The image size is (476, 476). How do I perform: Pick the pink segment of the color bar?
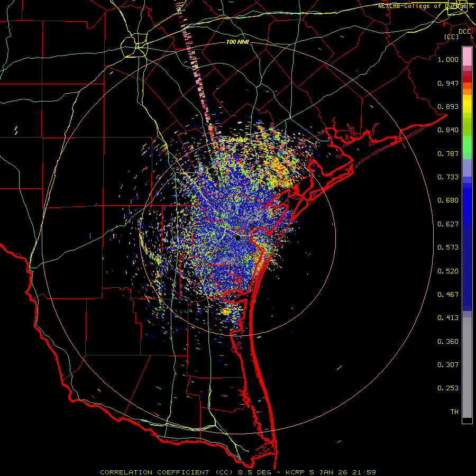pyautogui.click(x=467, y=56)
